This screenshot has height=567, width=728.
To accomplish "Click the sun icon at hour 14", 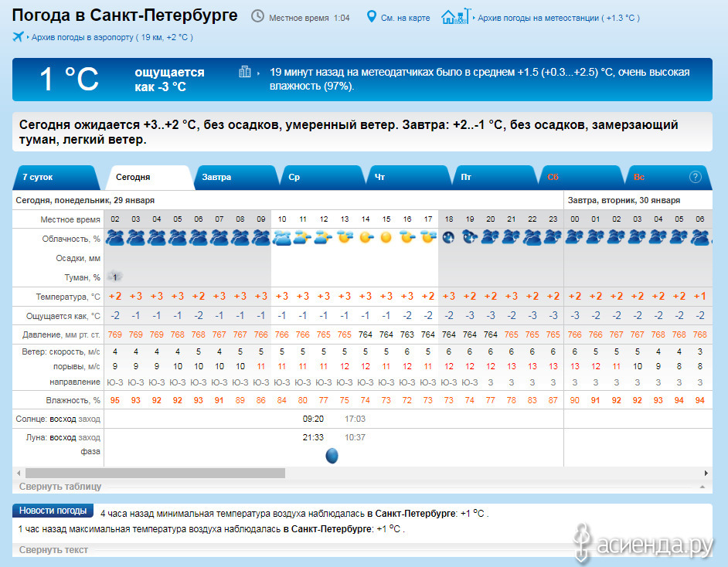I will pyautogui.click(x=366, y=238).
